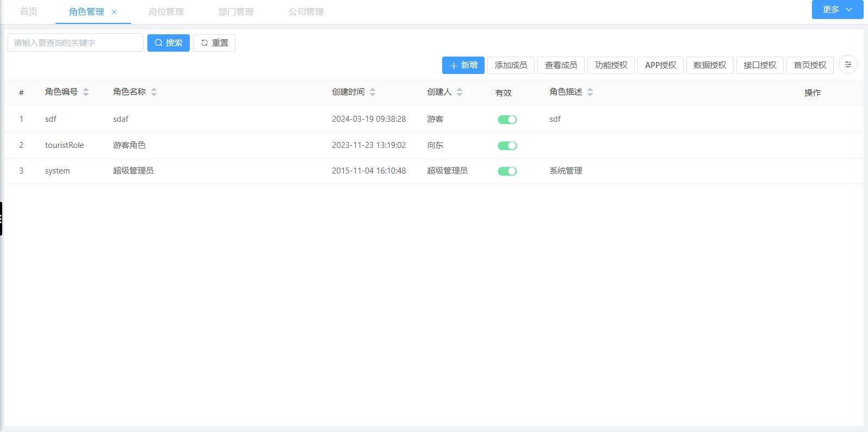
Task: Click the date 2015-11-04 16:10:48
Action: 369,171
